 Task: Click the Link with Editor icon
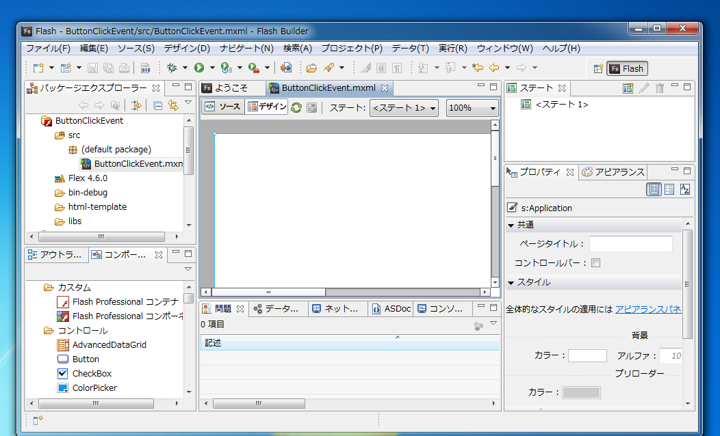coord(173,106)
